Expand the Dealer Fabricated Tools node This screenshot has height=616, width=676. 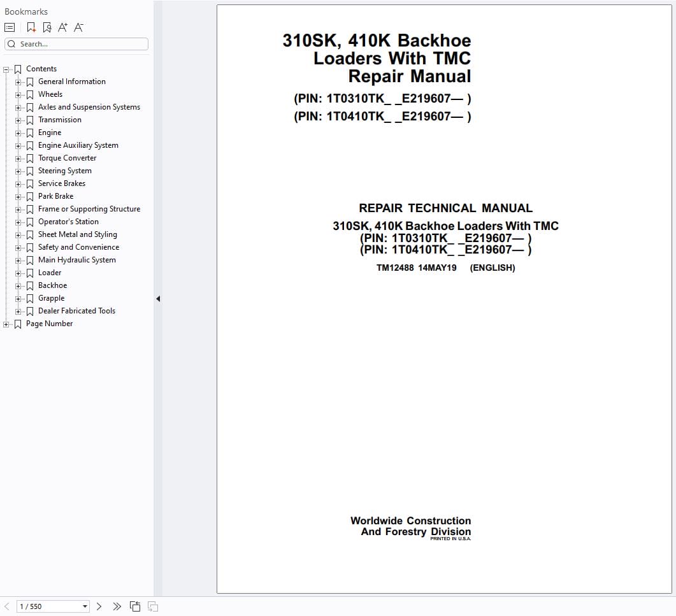coord(18,312)
